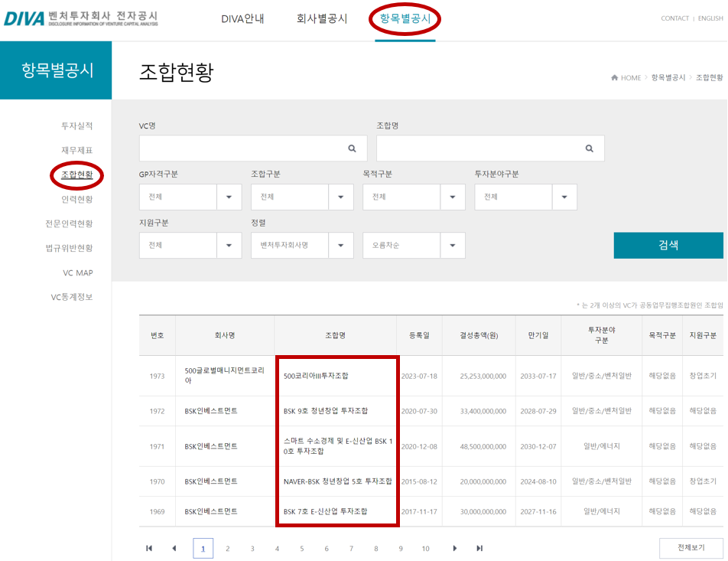Go to page 2

228,549
